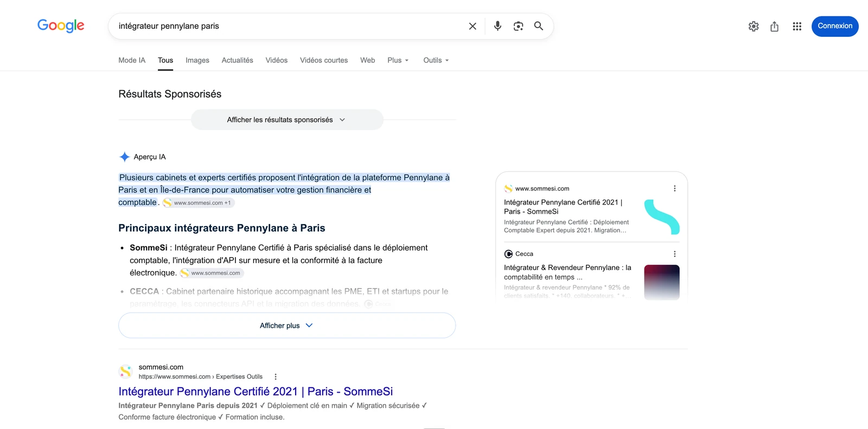868x429 pixels.
Task: Select the Tous tab
Action: point(165,60)
